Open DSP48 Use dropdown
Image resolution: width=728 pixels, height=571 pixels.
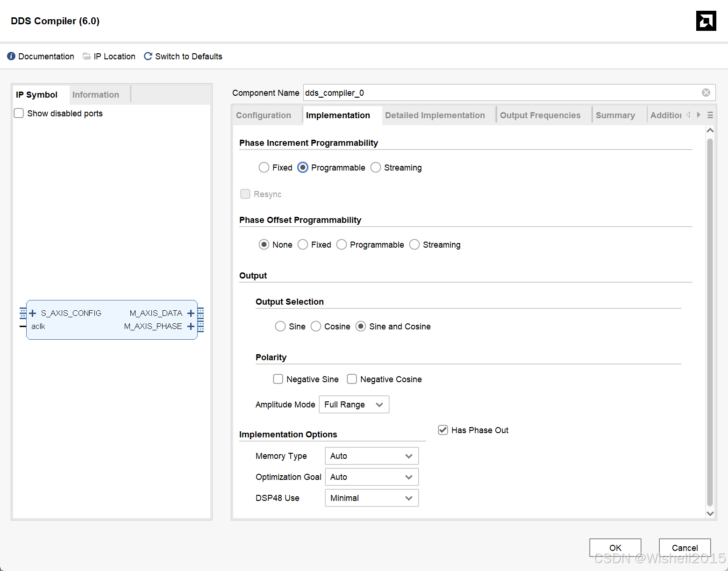pos(372,498)
